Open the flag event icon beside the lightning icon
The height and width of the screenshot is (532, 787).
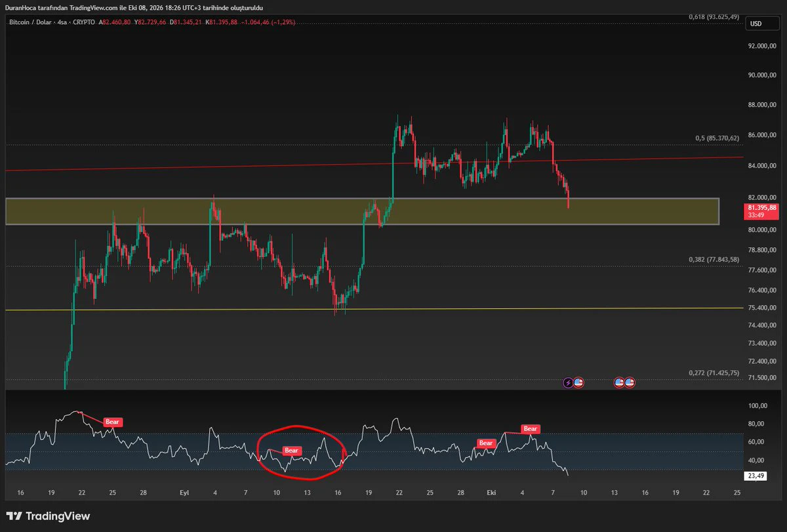pos(578,382)
